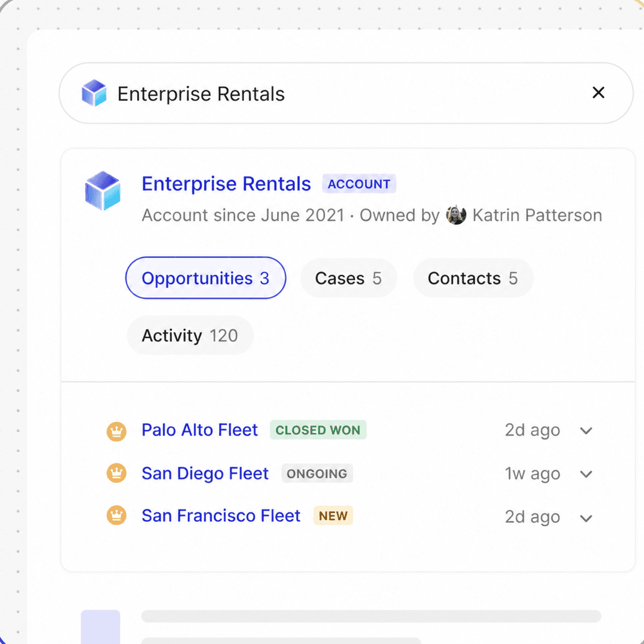Click the Enterprise Rentals search field
The height and width of the screenshot is (644, 644).
346,93
